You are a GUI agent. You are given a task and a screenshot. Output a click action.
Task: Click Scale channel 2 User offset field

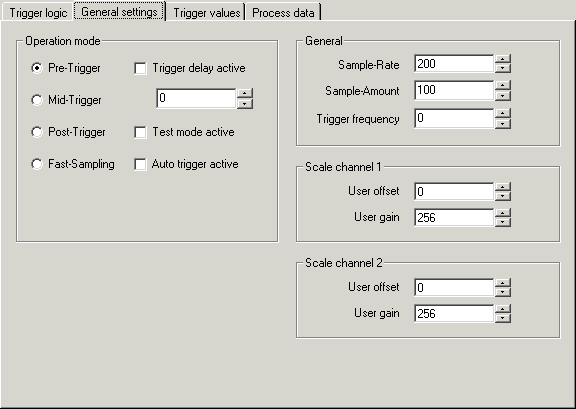point(454,287)
